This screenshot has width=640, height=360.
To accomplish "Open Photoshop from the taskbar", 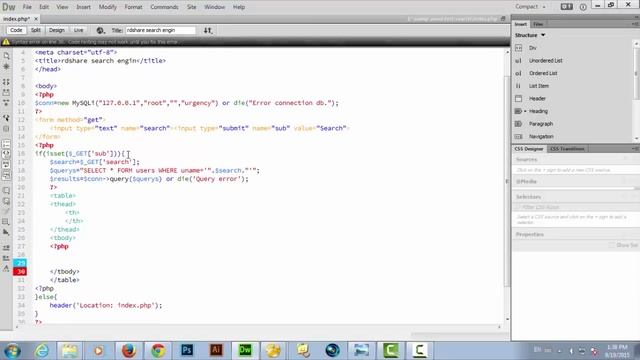I will click(x=187, y=350).
